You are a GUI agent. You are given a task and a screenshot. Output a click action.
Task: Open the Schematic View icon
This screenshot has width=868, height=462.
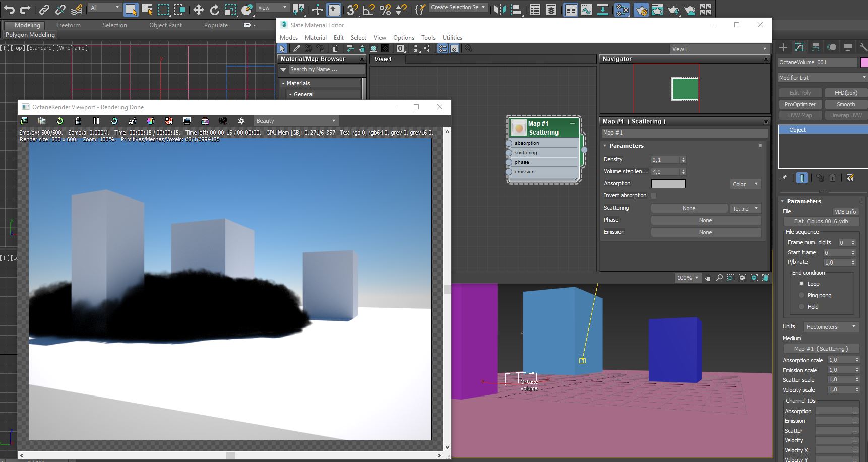click(603, 9)
